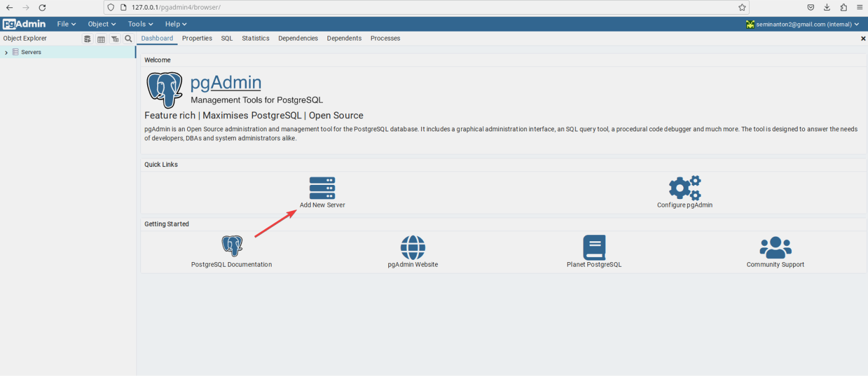Click the browser forward arrow
The image size is (868, 376).
point(26,8)
